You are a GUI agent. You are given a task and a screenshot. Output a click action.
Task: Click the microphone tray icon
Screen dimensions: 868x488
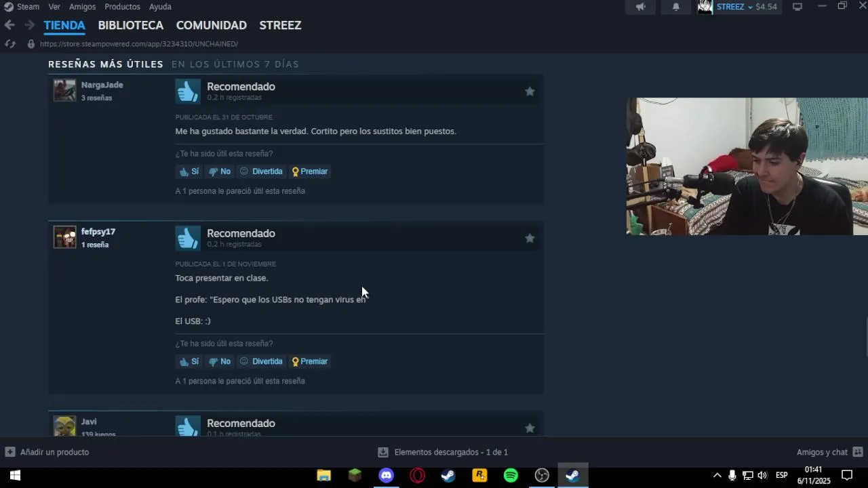pos(732,476)
